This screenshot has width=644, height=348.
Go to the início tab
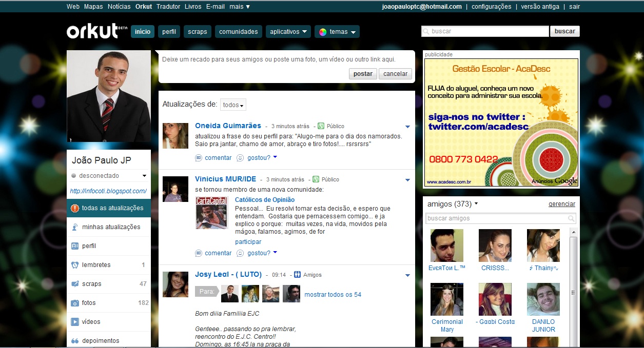(x=143, y=32)
